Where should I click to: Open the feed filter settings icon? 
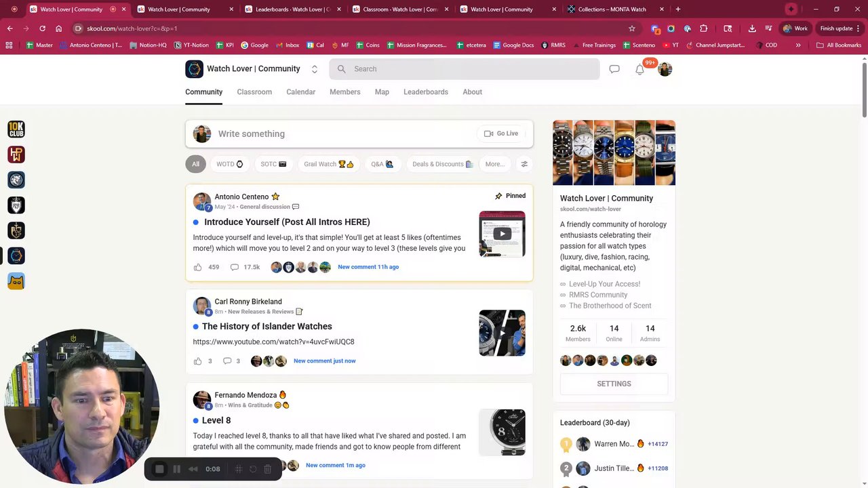[x=524, y=164]
